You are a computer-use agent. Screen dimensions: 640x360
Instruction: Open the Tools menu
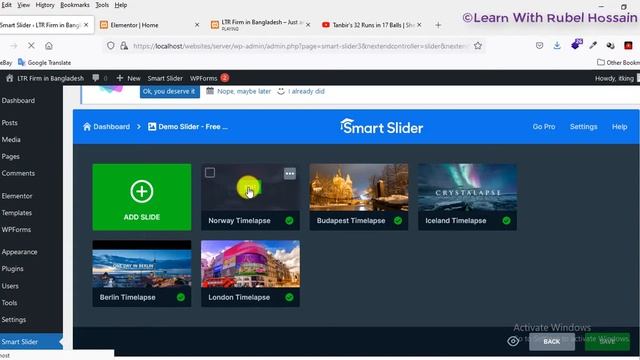102,5
